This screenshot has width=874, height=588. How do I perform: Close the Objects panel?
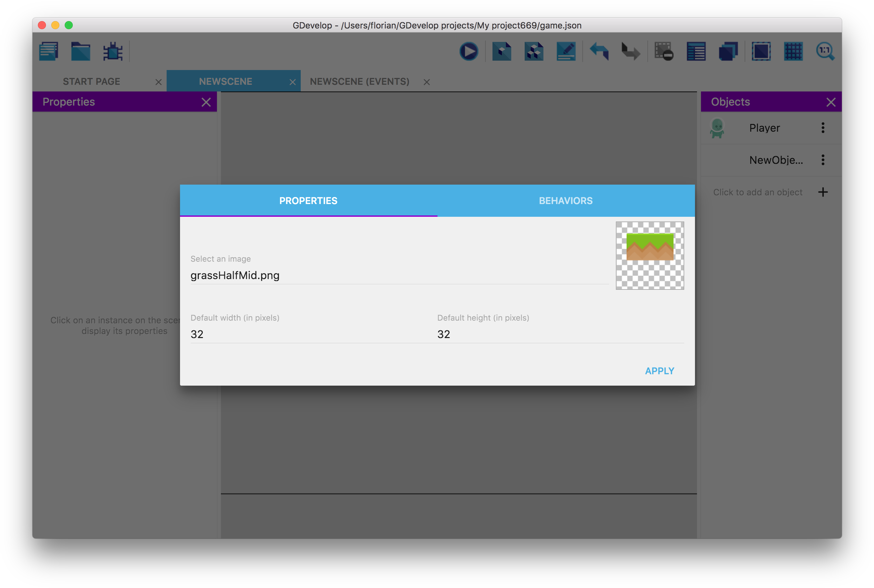tap(831, 102)
